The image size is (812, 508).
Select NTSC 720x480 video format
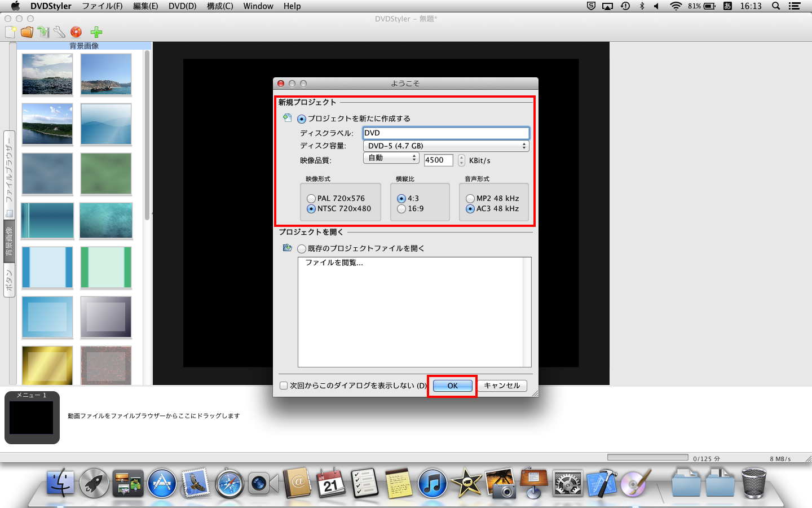click(x=311, y=209)
